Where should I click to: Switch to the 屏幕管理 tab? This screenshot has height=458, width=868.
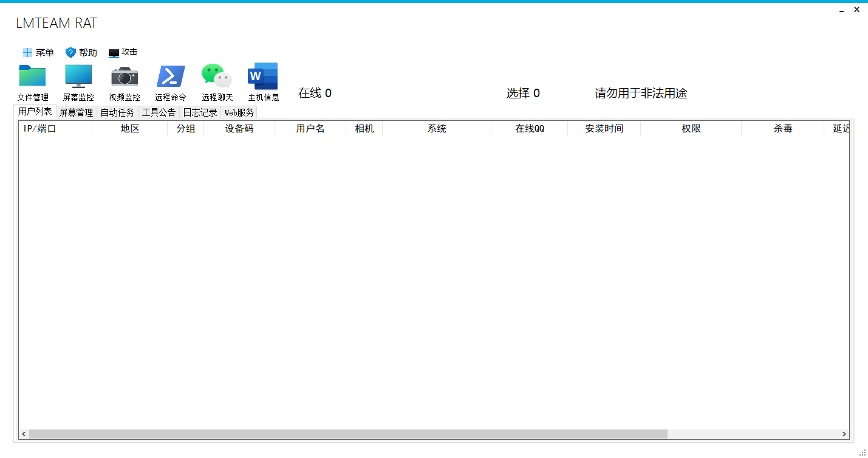coord(76,112)
